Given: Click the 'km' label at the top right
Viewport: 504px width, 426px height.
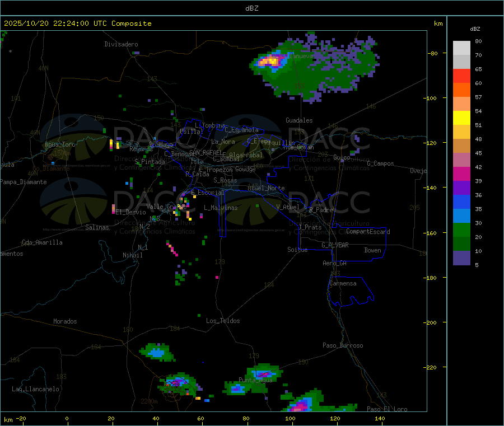Looking at the screenshot, I should click(438, 24).
